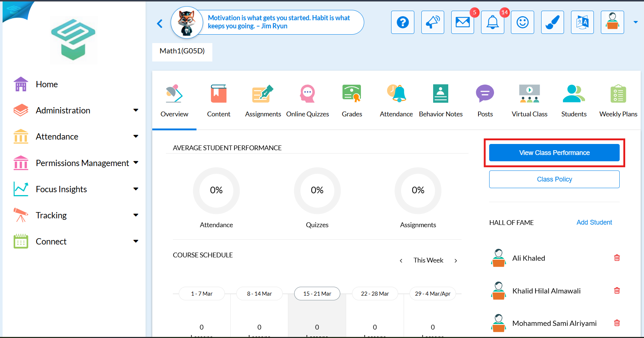This screenshot has height=338, width=644.
Task: Open the Grades tab
Action: point(352,101)
